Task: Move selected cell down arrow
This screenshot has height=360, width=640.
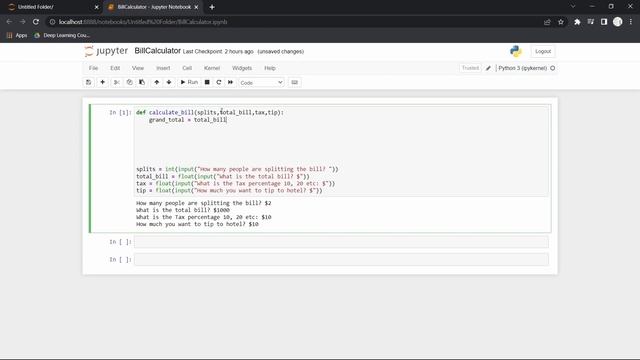Action: coord(169,82)
